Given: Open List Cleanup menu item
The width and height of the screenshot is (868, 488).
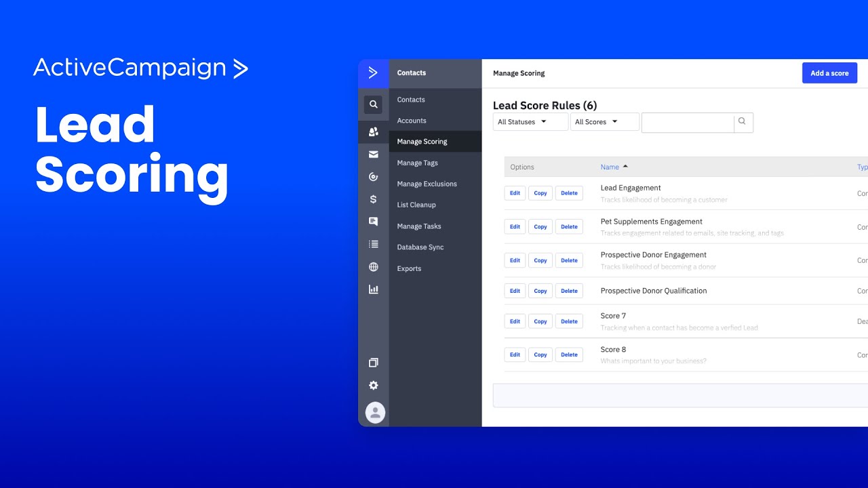Looking at the screenshot, I should click(416, 205).
